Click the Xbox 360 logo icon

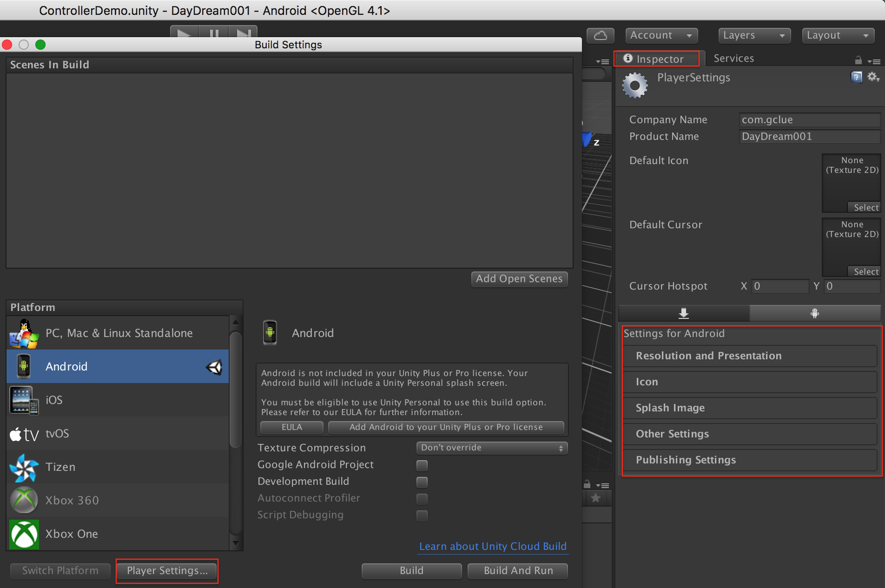[24, 500]
